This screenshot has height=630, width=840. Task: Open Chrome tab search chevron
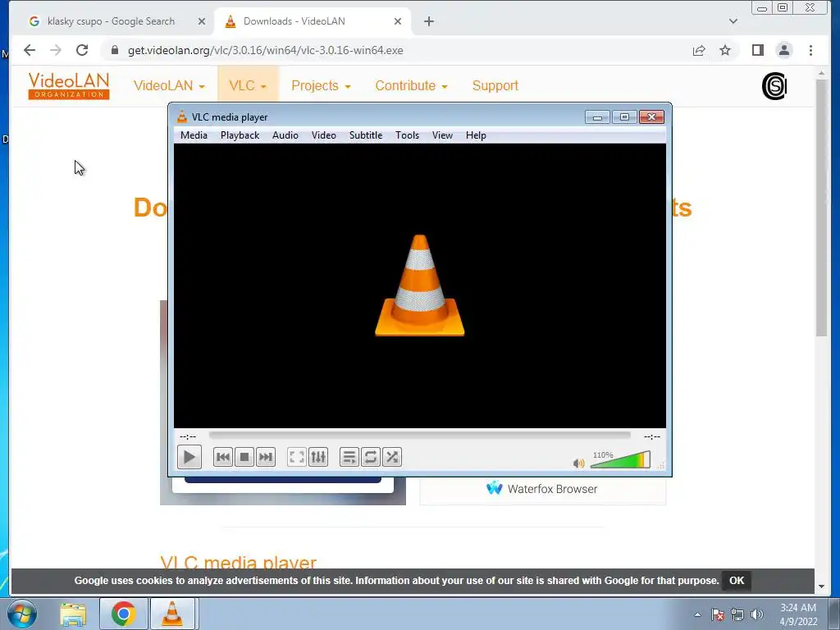[733, 21]
